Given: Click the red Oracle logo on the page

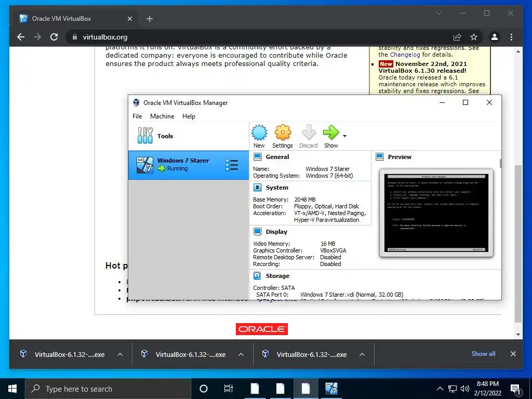Looking at the screenshot, I should coord(262,329).
